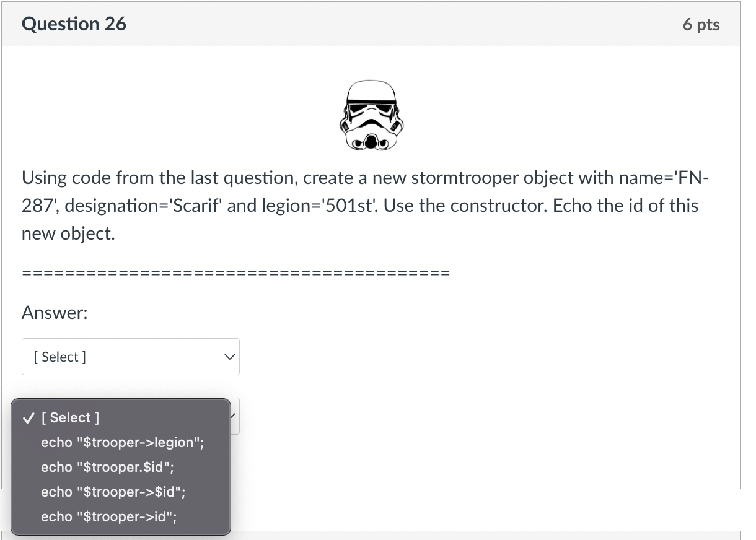Viewport: 756px width, 540px height.
Task: Click the 6 pts label
Action: [x=701, y=25]
